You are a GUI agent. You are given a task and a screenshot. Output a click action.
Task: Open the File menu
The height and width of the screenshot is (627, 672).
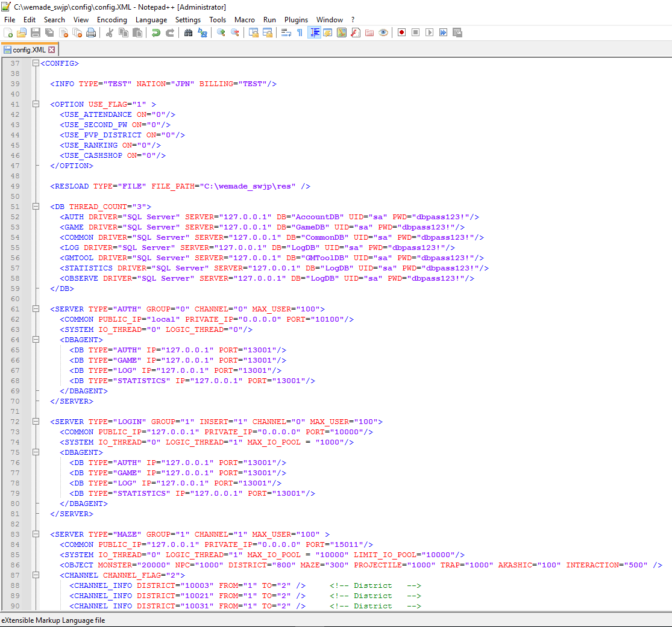coord(10,20)
